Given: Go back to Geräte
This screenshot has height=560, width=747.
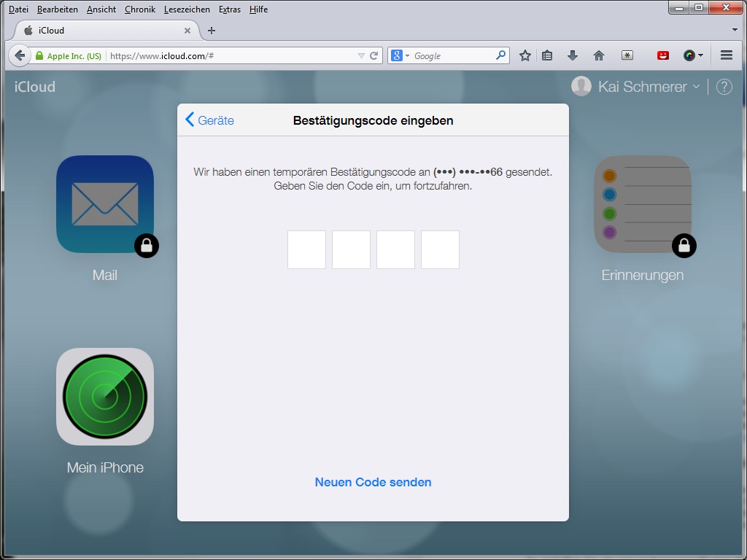Looking at the screenshot, I should 209,120.
